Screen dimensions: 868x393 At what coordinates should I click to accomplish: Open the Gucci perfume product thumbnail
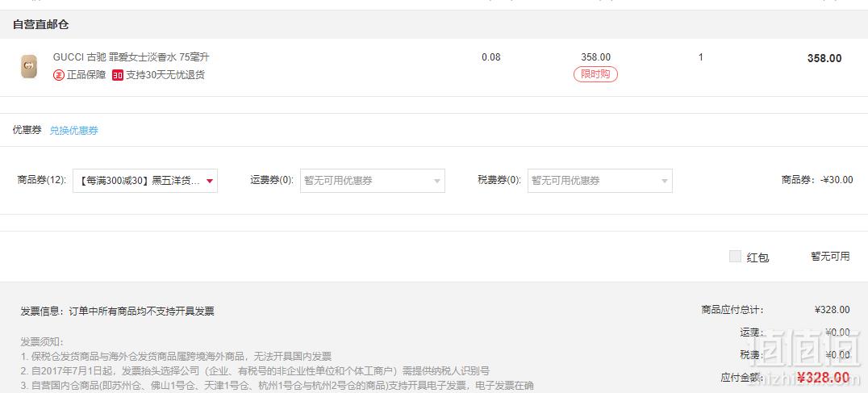(29, 66)
